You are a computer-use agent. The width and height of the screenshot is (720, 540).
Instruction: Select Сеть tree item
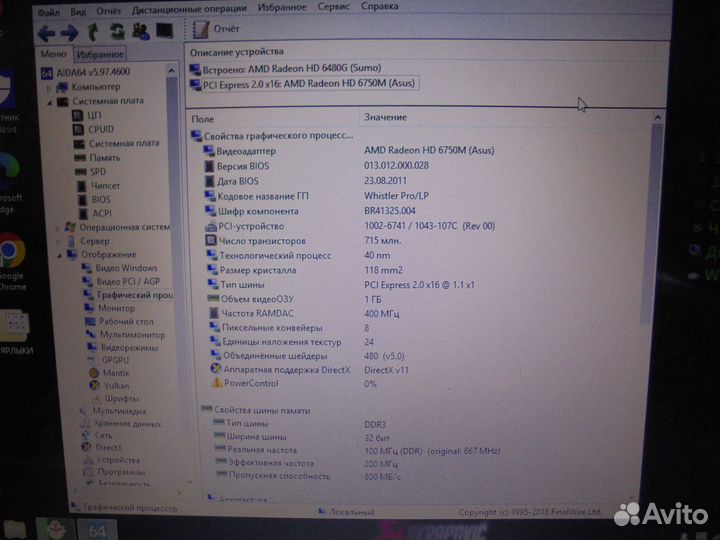[96, 435]
